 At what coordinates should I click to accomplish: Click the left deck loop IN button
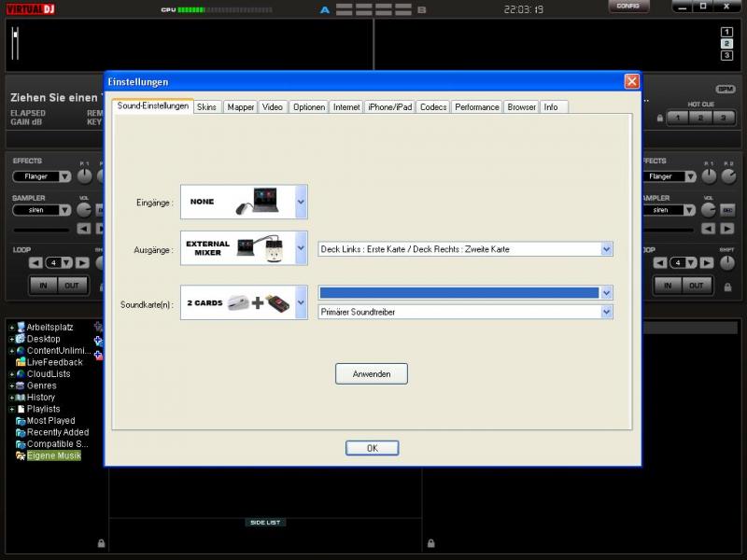(41, 286)
